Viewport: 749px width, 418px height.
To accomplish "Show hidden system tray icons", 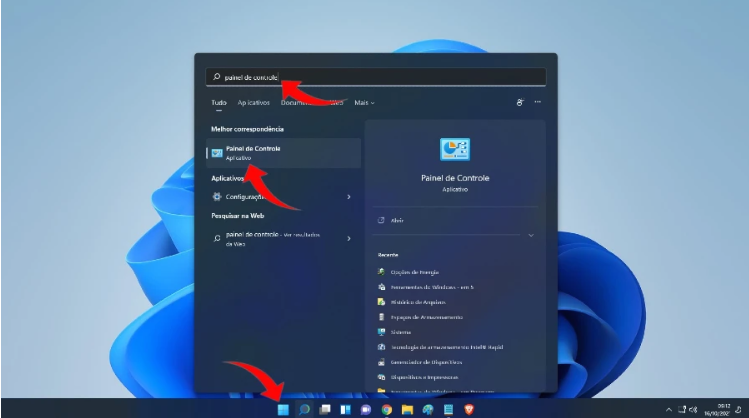I will 669,410.
